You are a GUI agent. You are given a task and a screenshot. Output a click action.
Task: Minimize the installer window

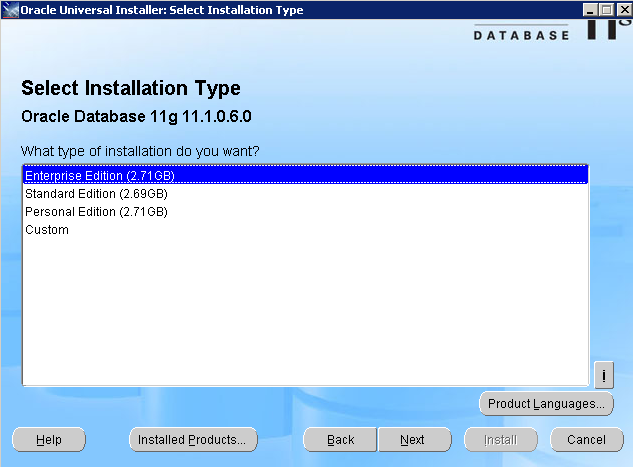(x=590, y=10)
